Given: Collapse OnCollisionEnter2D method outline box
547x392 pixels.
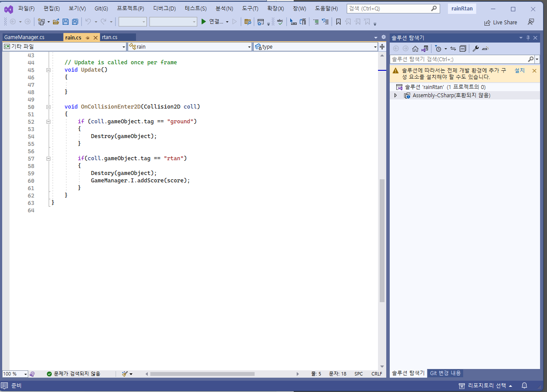Looking at the screenshot, I should point(48,107).
